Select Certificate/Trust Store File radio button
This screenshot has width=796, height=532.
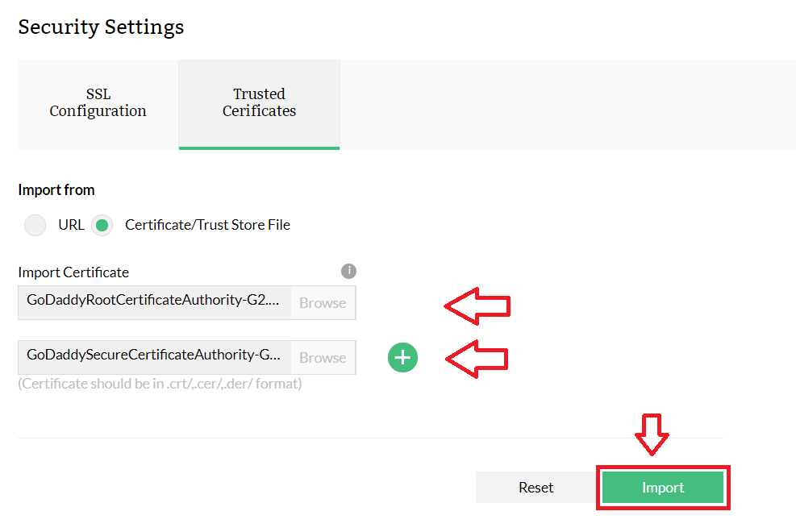[x=102, y=225]
